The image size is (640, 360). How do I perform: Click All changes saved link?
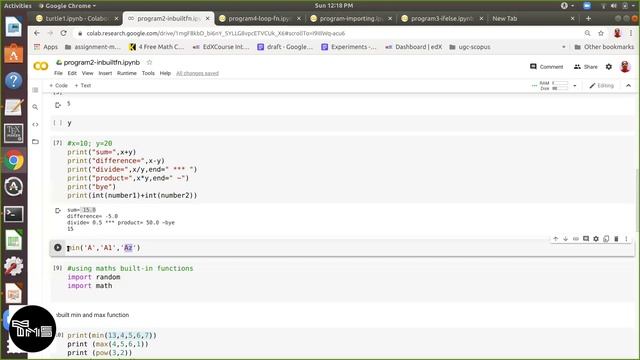click(197, 73)
